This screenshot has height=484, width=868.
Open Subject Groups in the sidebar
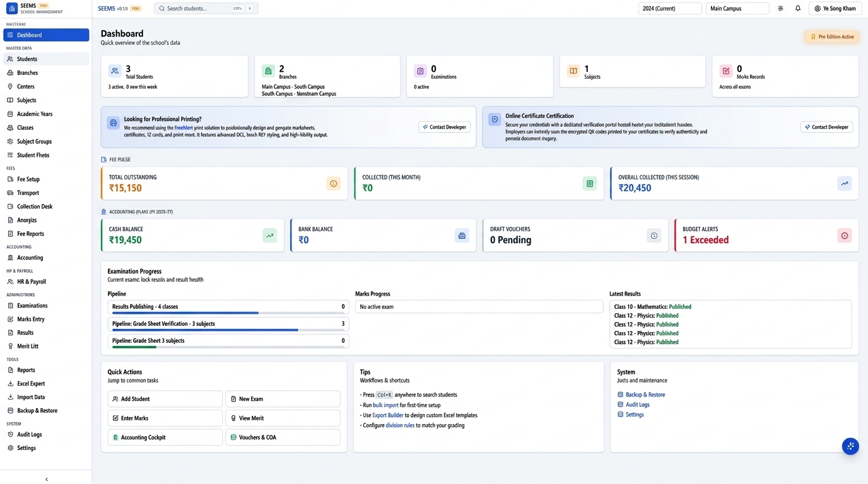(46, 141)
